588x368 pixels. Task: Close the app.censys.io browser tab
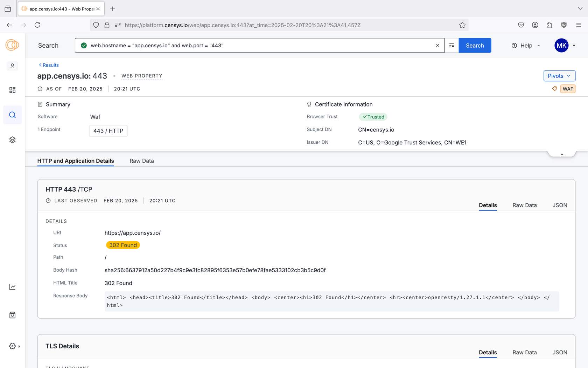(98, 9)
